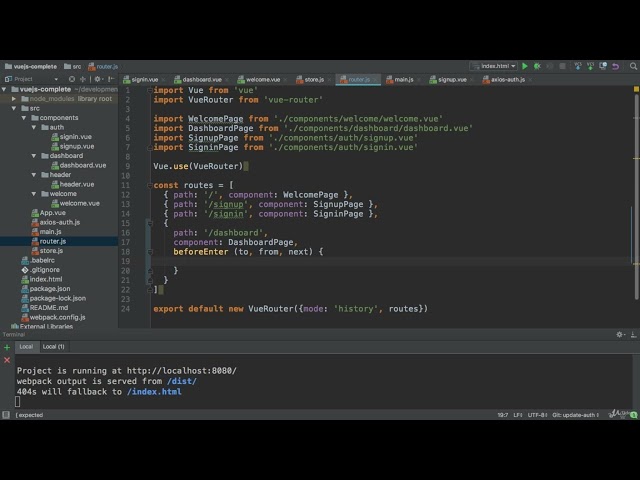This screenshot has height=480, width=640.
Task: Open the Project view selector dropdown
Action: coord(56,79)
